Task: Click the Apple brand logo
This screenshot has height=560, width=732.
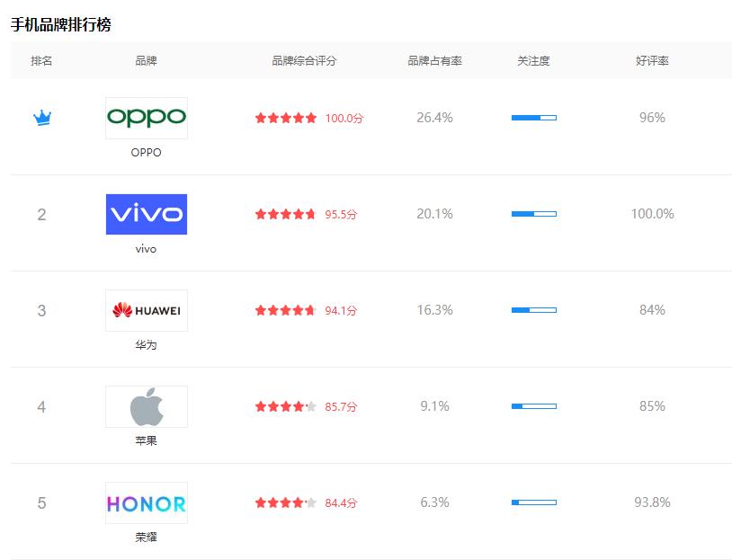Action: (146, 406)
